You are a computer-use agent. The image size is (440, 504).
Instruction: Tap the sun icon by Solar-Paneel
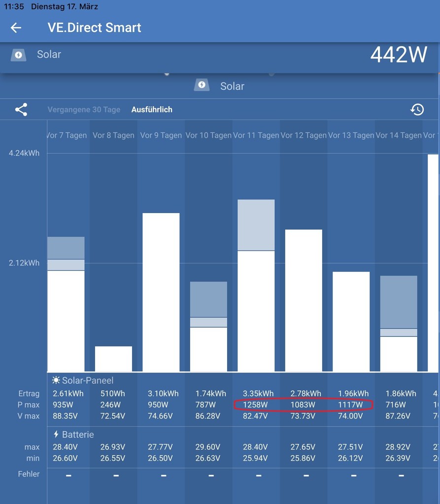click(x=56, y=380)
